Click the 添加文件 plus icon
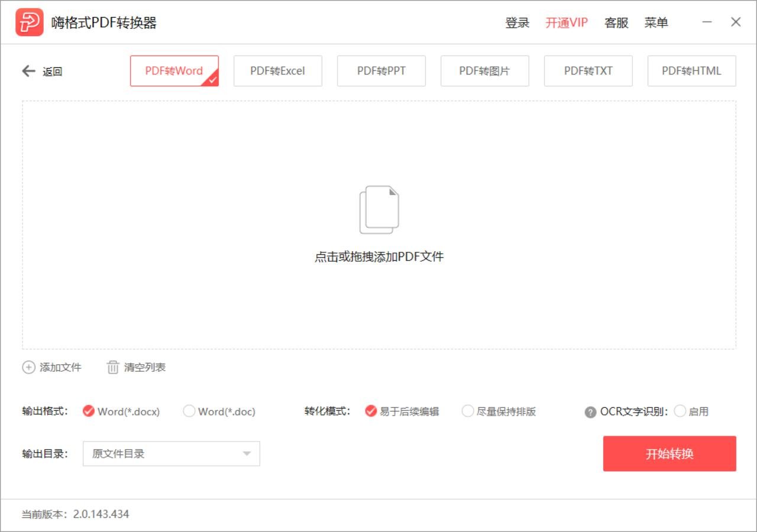 [x=28, y=367]
